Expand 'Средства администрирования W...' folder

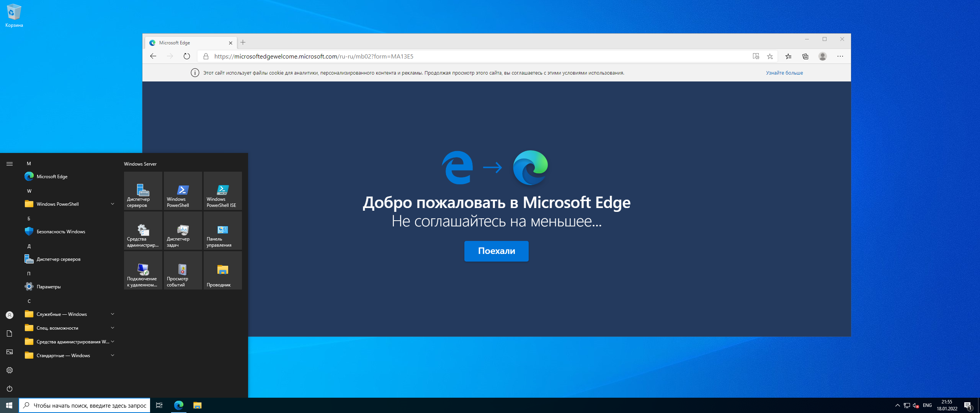point(70,341)
